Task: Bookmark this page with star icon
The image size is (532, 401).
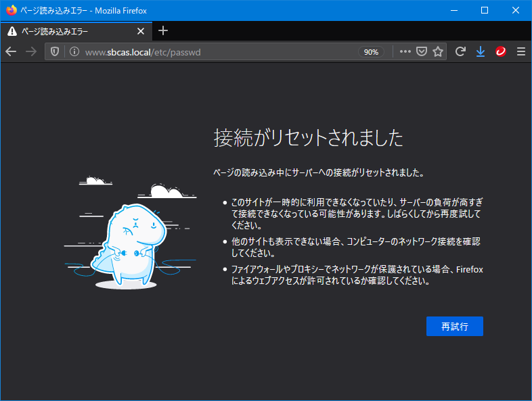Action: 438,51
